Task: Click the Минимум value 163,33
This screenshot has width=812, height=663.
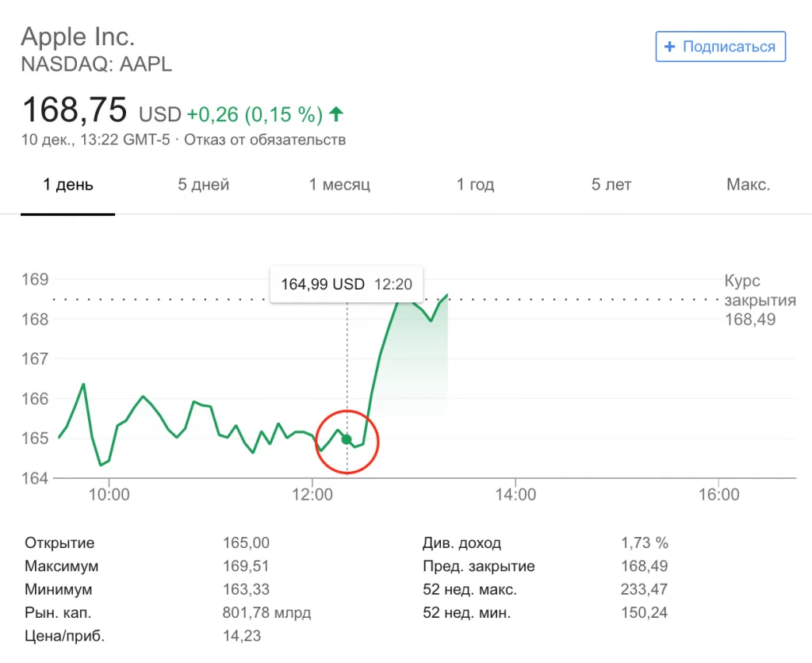Action: pos(246,589)
